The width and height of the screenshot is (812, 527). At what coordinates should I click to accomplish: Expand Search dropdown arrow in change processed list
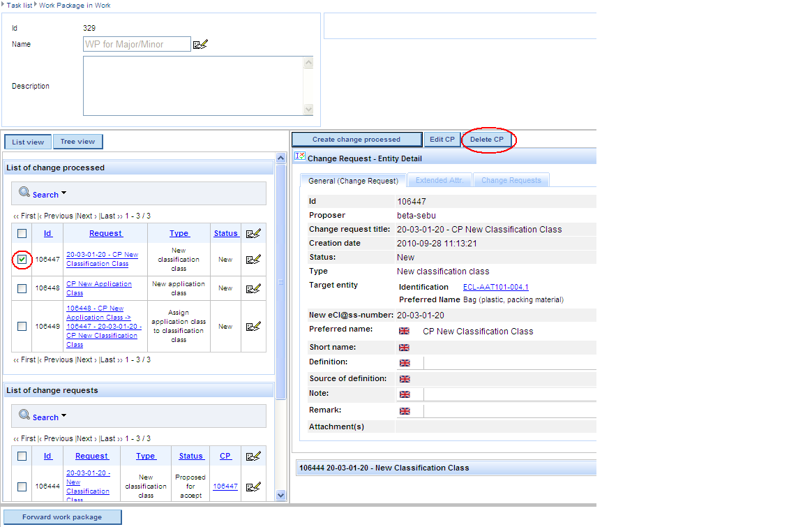click(x=64, y=193)
